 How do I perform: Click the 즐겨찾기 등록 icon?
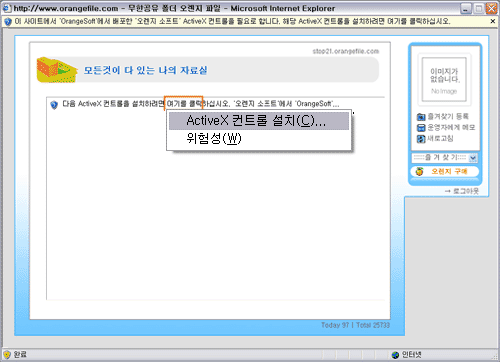tap(421, 117)
